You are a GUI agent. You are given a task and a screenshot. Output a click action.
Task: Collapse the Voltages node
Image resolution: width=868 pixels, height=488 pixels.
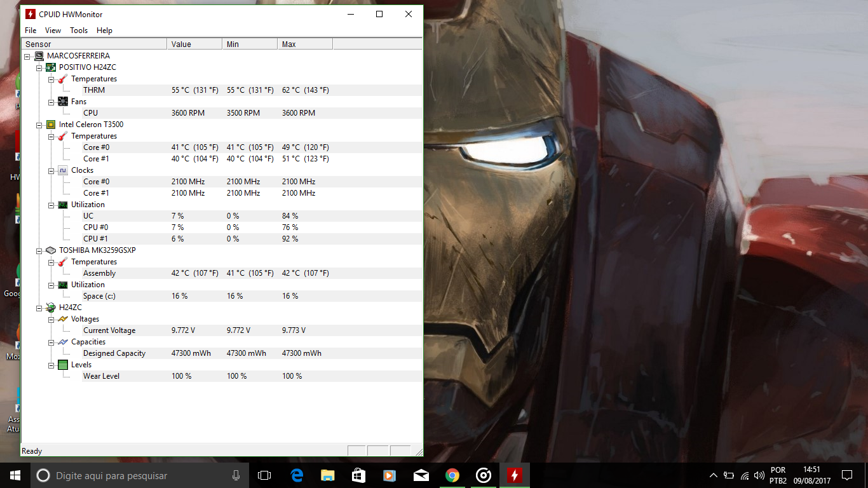[51, 319]
